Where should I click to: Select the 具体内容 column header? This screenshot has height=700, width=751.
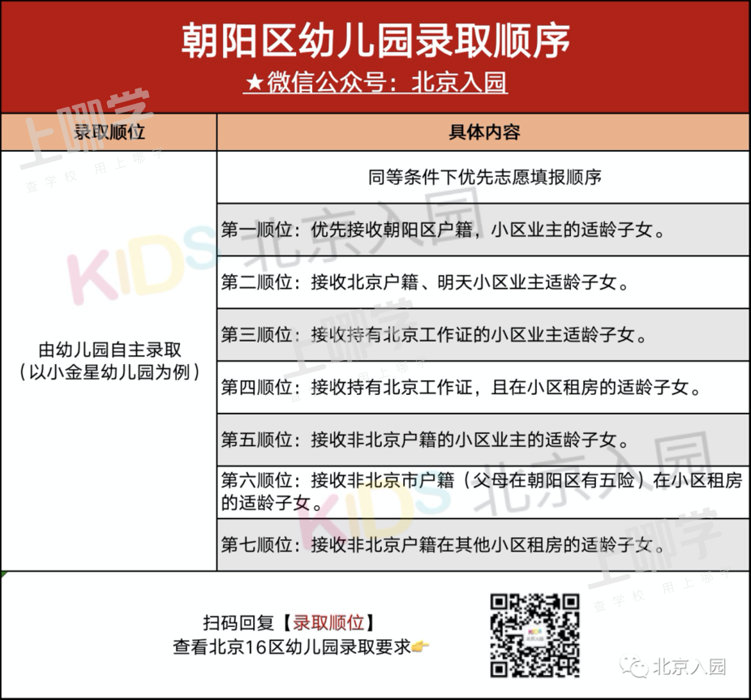click(x=483, y=132)
